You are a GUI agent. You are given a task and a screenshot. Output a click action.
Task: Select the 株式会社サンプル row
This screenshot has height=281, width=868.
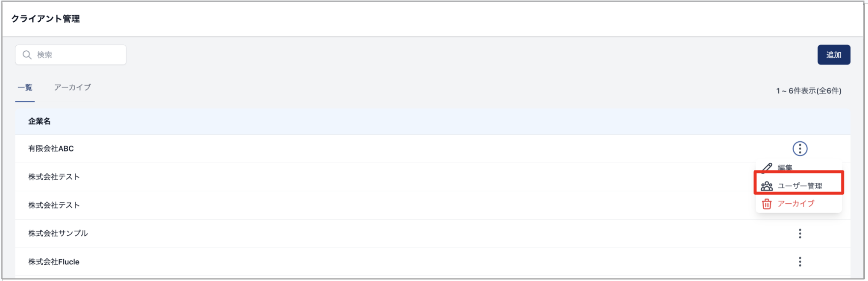pyautogui.click(x=433, y=234)
